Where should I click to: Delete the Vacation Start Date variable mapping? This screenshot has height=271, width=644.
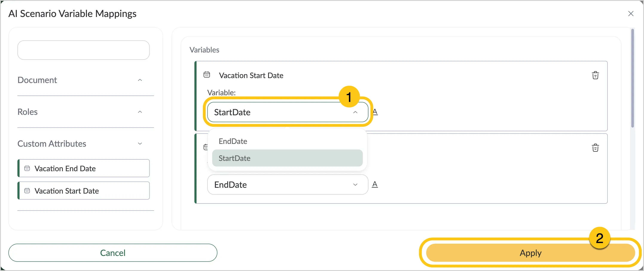point(595,75)
